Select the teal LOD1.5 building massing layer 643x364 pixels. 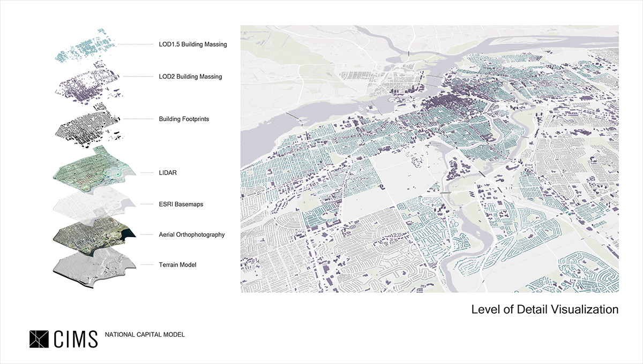click(x=86, y=46)
